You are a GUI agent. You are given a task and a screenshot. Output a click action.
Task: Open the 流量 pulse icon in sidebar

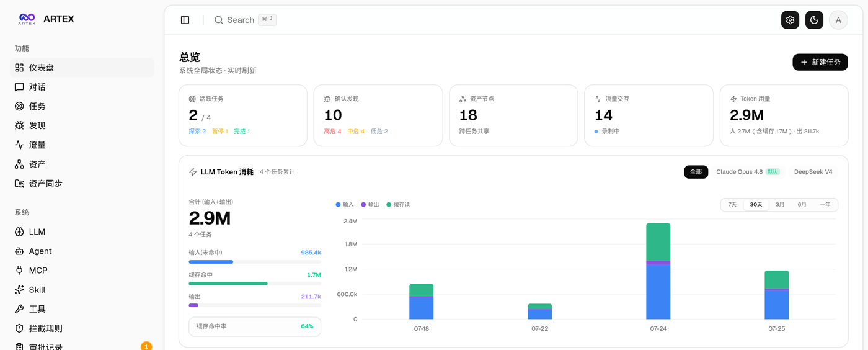point(19,145)
